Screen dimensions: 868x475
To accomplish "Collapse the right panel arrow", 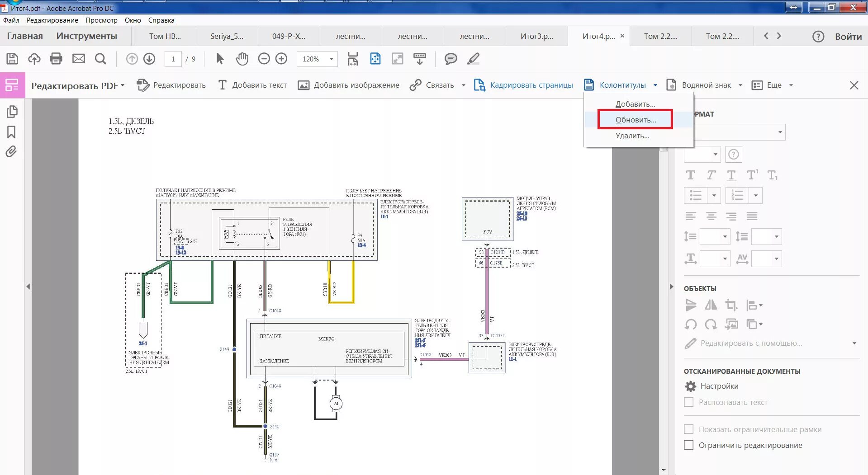I will pos(671,287).
